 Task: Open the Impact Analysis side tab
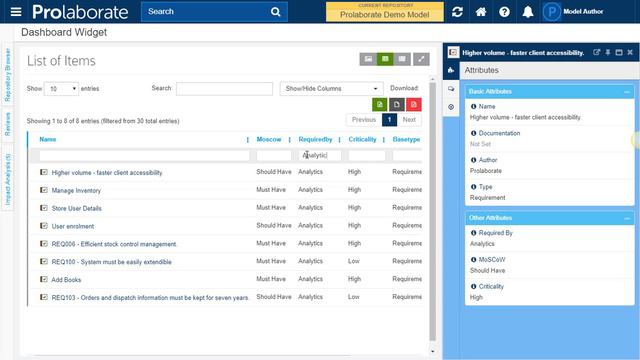[x=7, y=179]
